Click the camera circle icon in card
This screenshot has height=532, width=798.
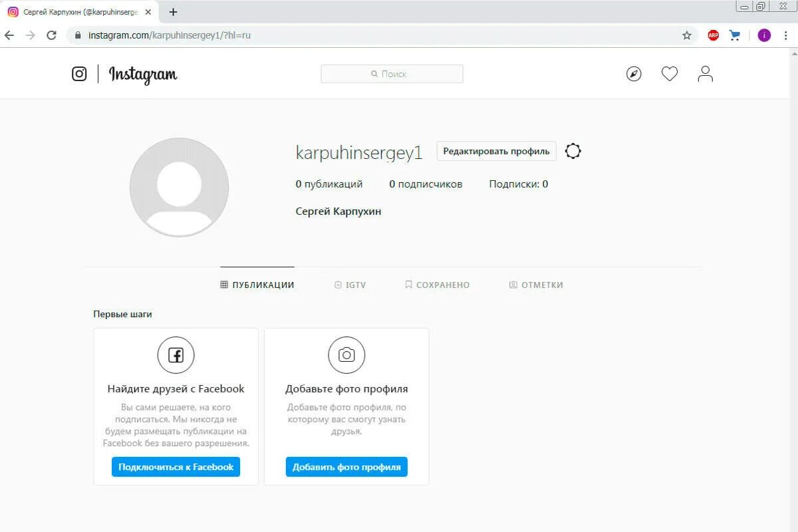click(346, 354)
